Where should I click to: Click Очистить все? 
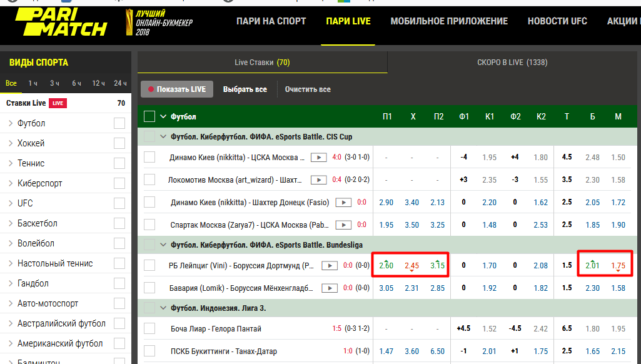coord(308,89)
